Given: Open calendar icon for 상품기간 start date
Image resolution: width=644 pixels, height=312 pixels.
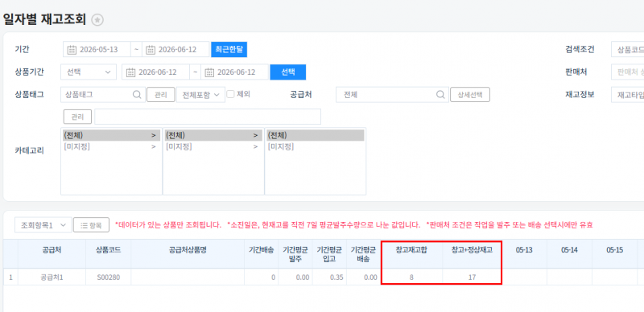Looking at the screenshot, I should (x=130, y=72).
